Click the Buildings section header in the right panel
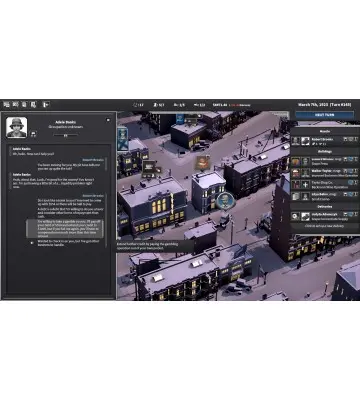 (x=324, y=151)
